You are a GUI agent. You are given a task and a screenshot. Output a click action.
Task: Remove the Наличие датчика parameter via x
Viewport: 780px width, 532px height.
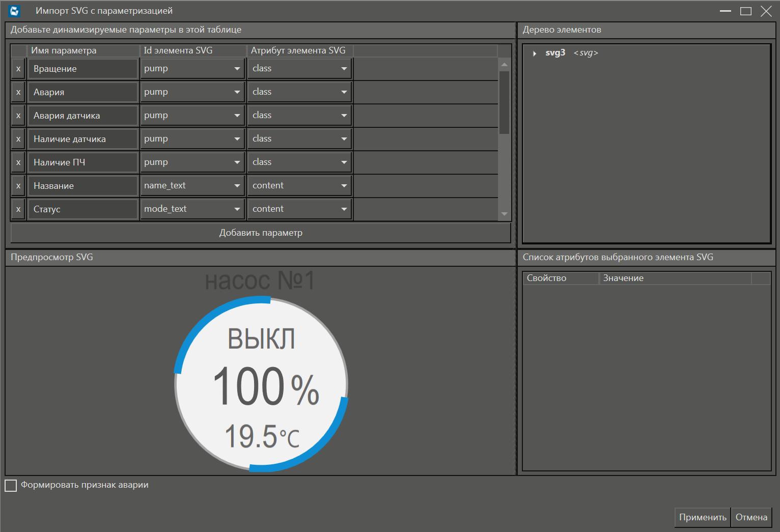pyautogui.click(x=18, y=139)
